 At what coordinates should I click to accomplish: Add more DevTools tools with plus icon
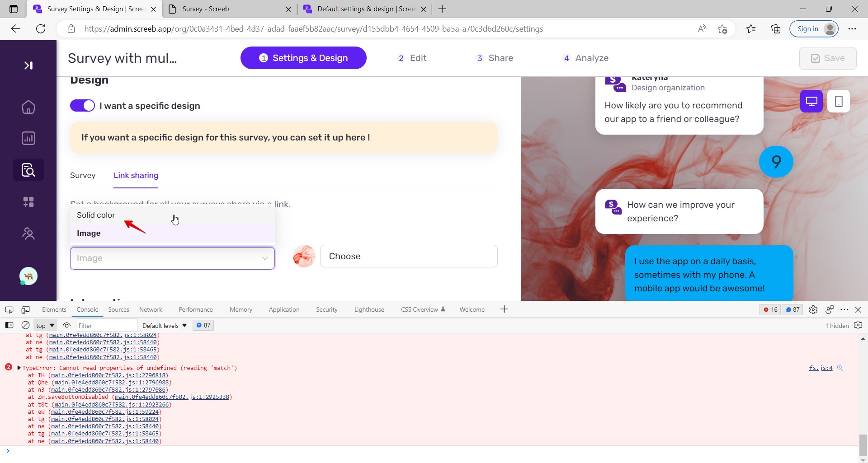pyautogui.click(x=505, y=309)
